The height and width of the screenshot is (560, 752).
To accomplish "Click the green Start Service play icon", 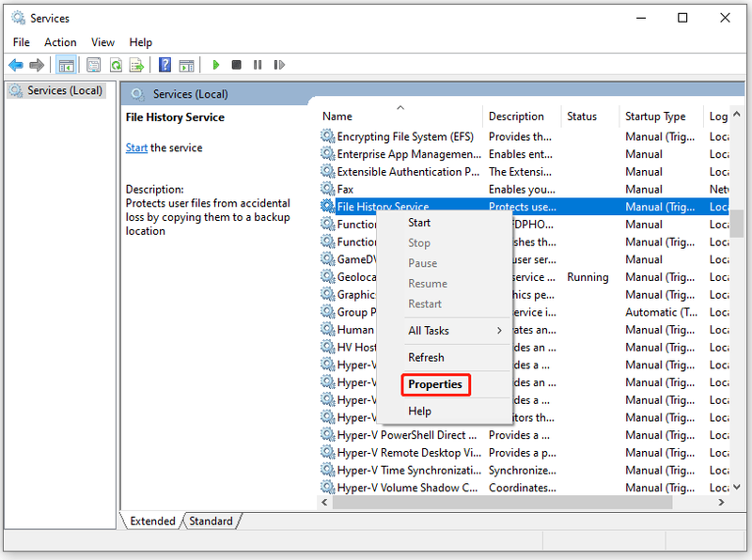I will tap(216, 65).
